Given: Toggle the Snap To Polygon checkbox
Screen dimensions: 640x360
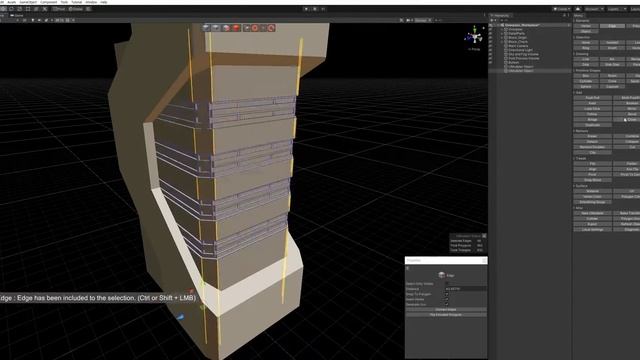Looking at the screenshot, I should click(x=447, y=294).
